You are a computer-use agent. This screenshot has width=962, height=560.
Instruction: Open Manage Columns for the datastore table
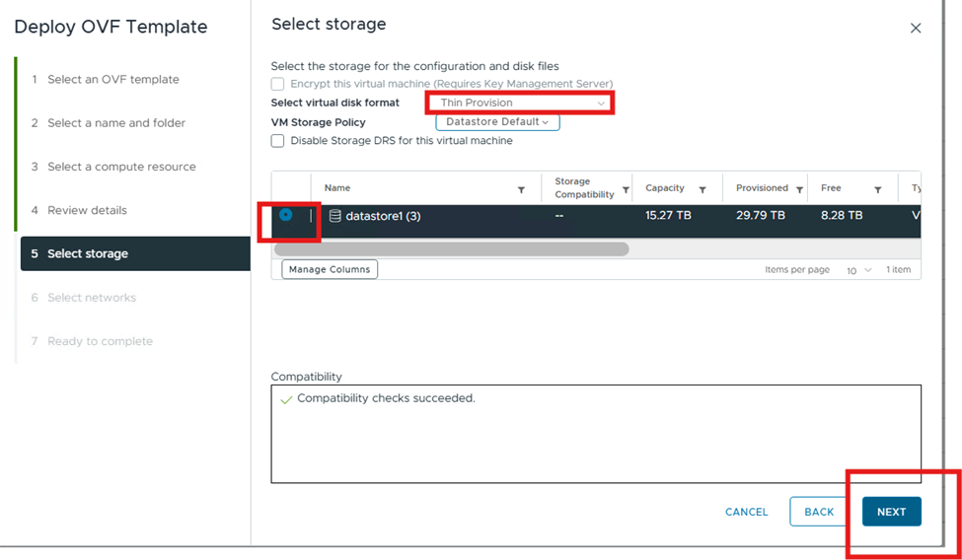330,269
